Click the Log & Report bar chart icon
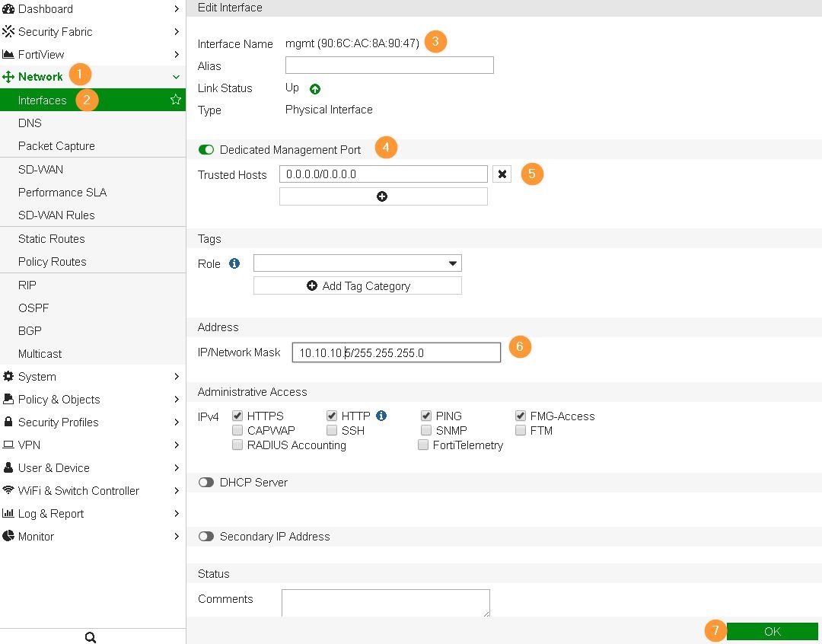The image size is (822, 644). click(8, 513)
